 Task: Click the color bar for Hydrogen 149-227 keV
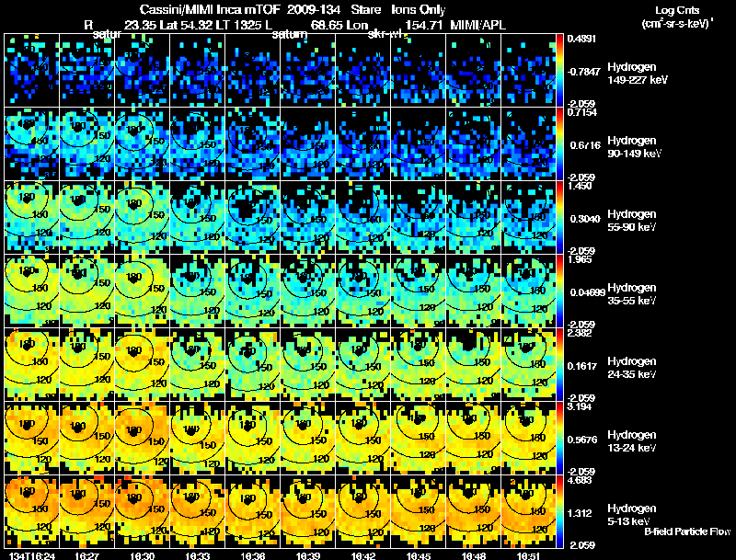pos(559,70)
